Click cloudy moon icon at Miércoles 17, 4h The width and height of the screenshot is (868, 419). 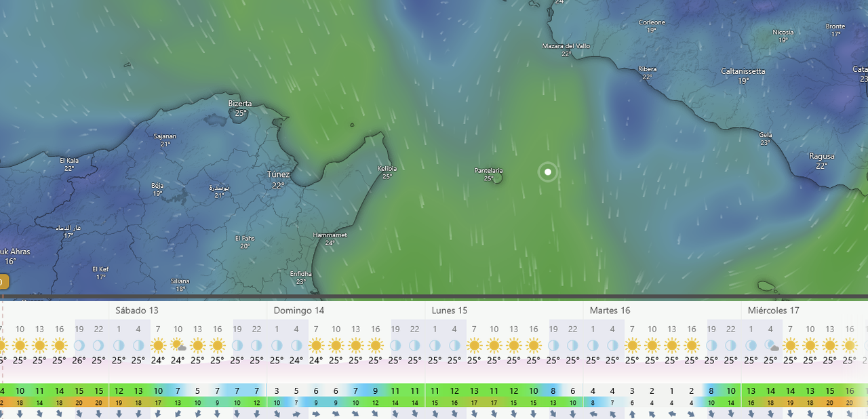[771, 345]
